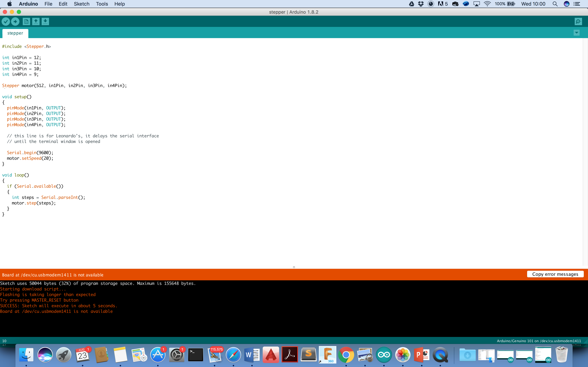
Task: Open the Tools menu
Action: [102, 4]
